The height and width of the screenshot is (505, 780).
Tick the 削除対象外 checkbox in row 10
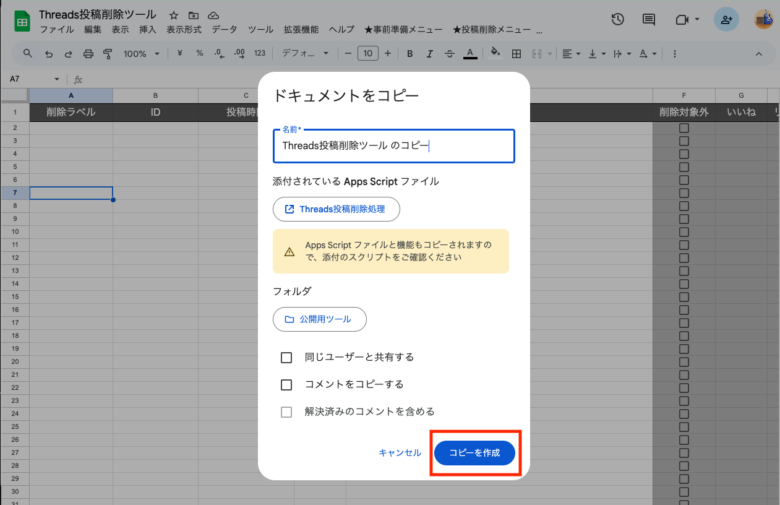click(x=684, y=232)
